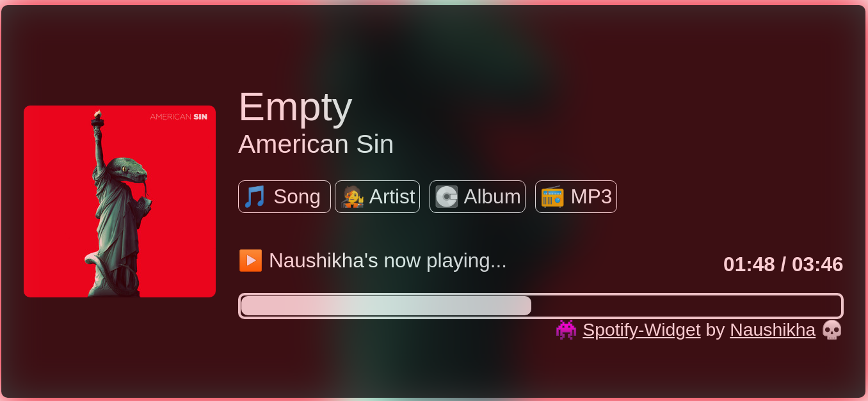868x401 pixels.
Task: Click the American Sin album cover
Action: pyautogui.click(x=120, y=201)
